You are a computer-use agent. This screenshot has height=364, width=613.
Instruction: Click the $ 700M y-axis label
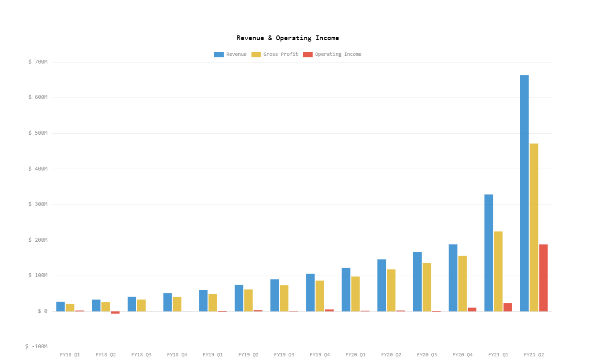point(38,62)
